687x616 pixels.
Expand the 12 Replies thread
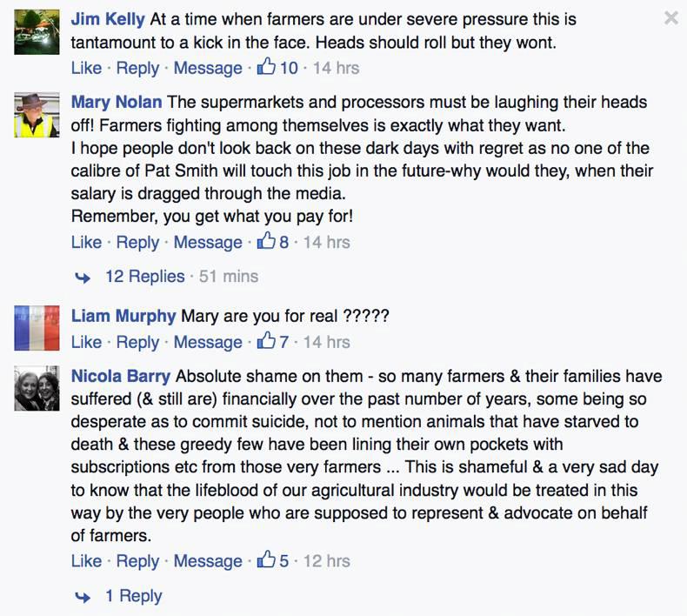point(144,277)
